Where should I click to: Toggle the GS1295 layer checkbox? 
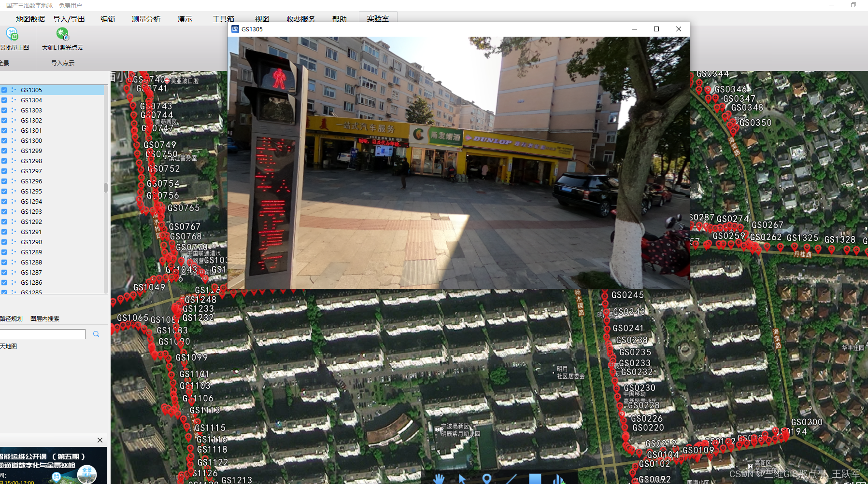4,192
